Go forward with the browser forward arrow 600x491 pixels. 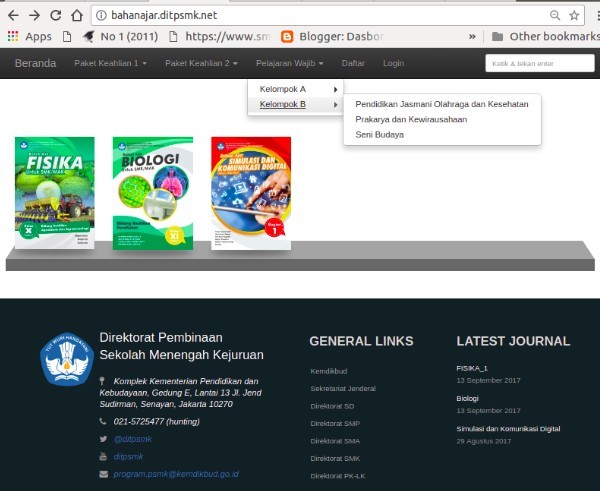click(x=34, y=15)
